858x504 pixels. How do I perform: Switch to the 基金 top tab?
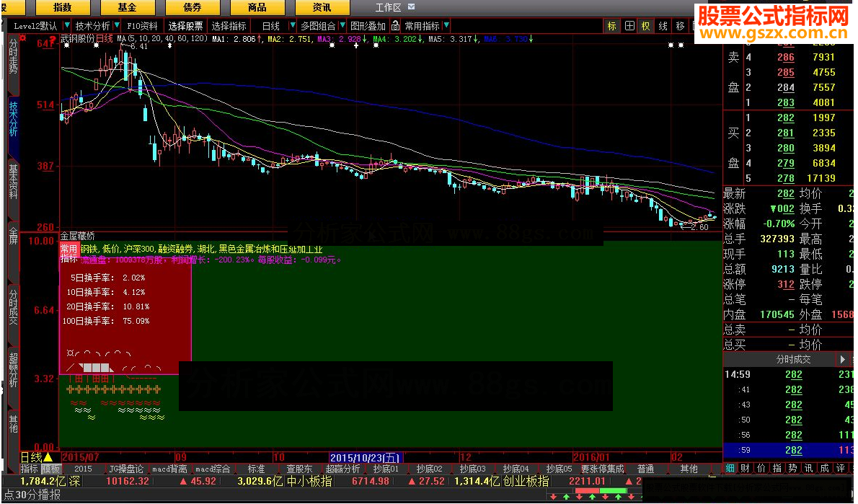click(x=127, y=8)
